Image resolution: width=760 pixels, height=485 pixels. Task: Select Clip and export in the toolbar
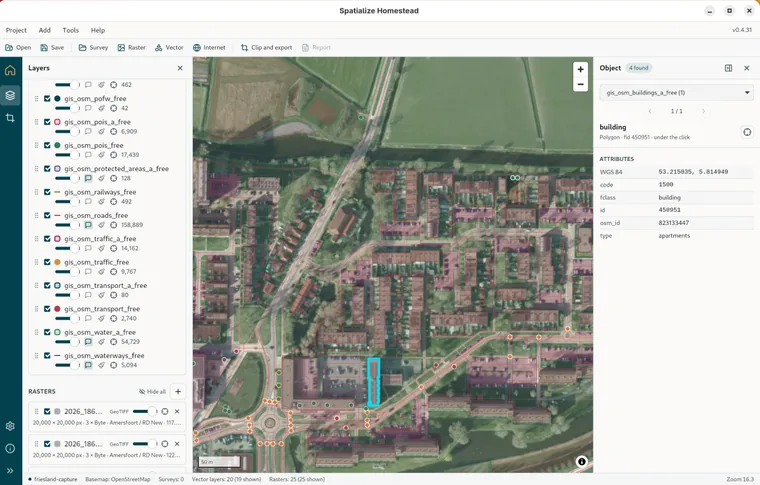tap(267, 47)
